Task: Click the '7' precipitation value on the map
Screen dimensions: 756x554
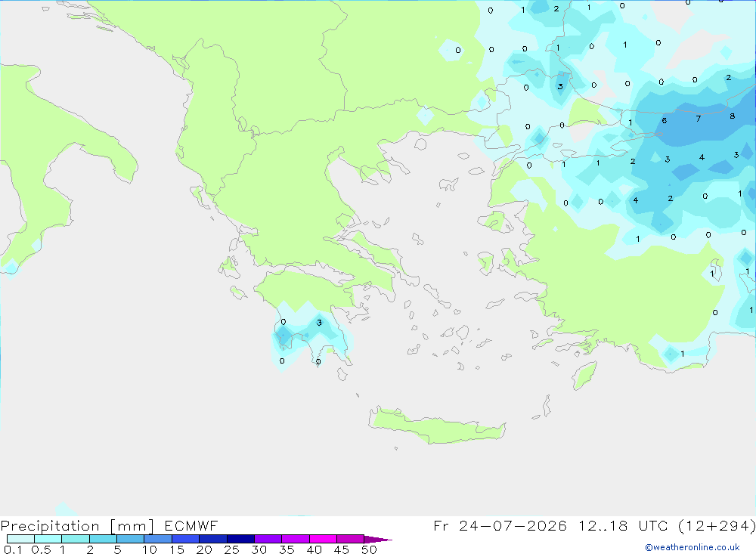Action: [x=698, y=118]
